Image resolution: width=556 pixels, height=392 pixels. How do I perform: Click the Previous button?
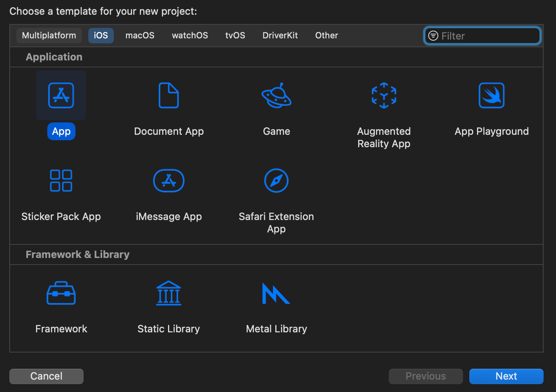426,376
